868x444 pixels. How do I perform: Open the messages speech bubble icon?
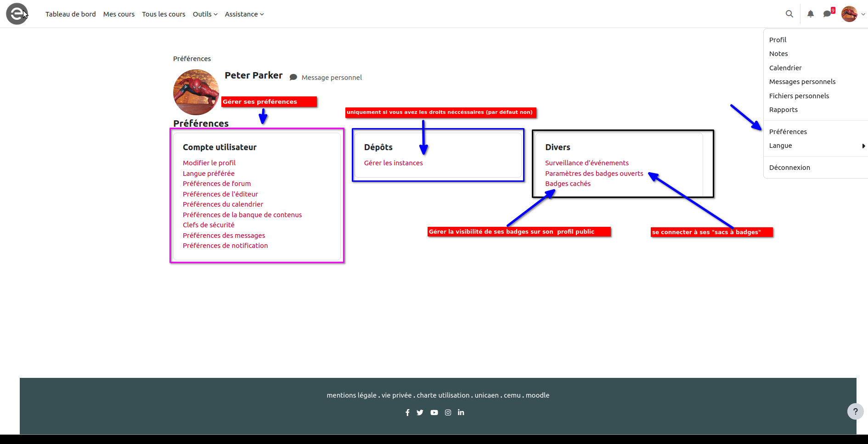pyautogui.click(x=827, y=14)
